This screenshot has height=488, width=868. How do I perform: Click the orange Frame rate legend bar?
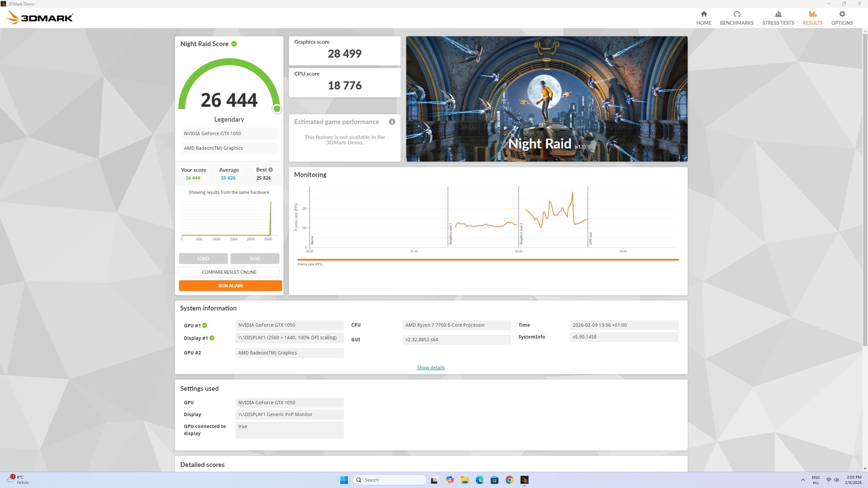click(x=488, y=260)
